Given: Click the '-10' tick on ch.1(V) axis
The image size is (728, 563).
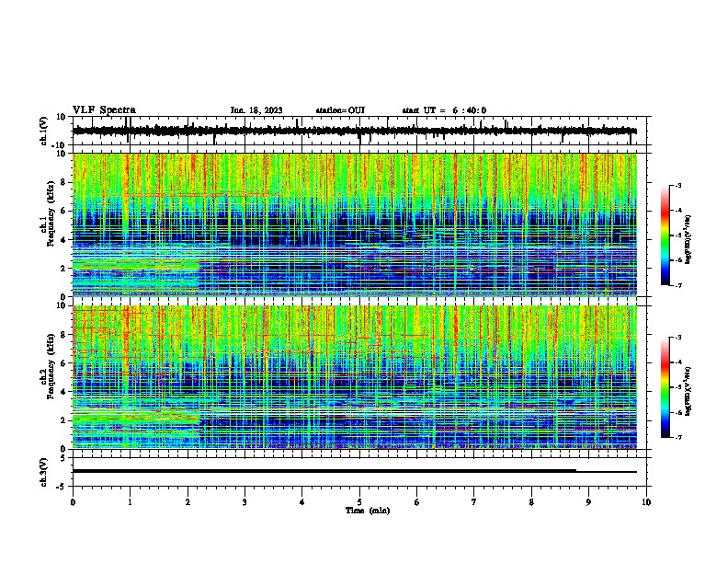Looking at the screenshot, I should point(60,145).
